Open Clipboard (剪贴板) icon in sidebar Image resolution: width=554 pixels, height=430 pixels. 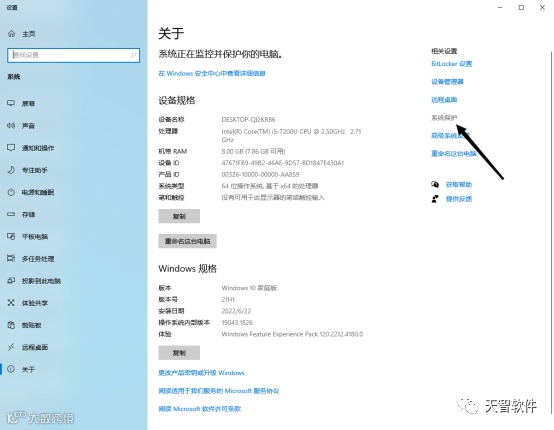tap(11, 325)
